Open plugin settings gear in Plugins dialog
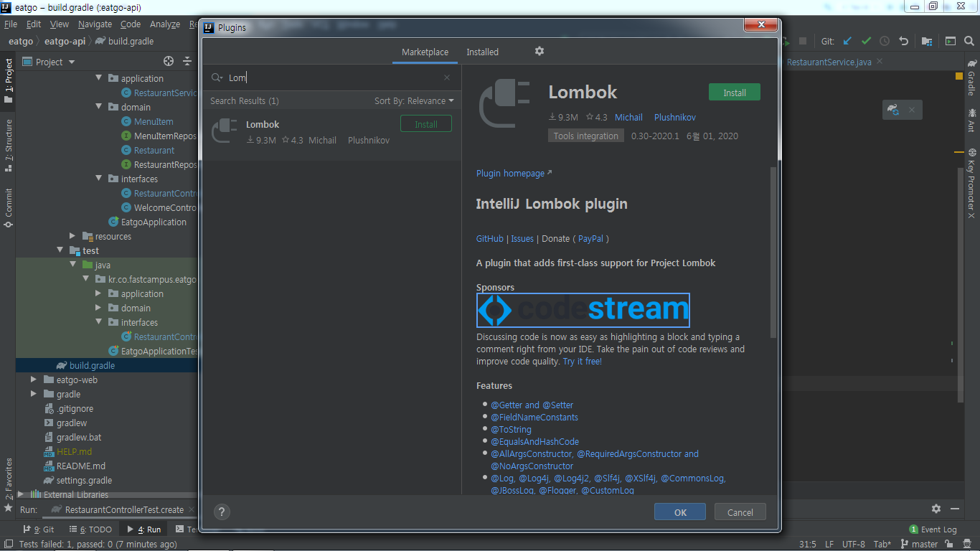Image resolution: width=980 pixels, height=551 pixels. [540, 51]
